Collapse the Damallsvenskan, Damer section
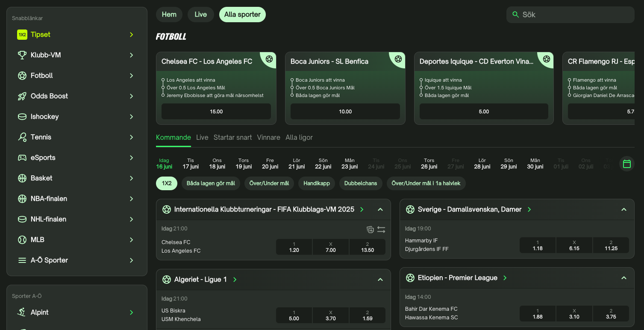This screenshot has width=644, height=330. (x=623, y=209)
